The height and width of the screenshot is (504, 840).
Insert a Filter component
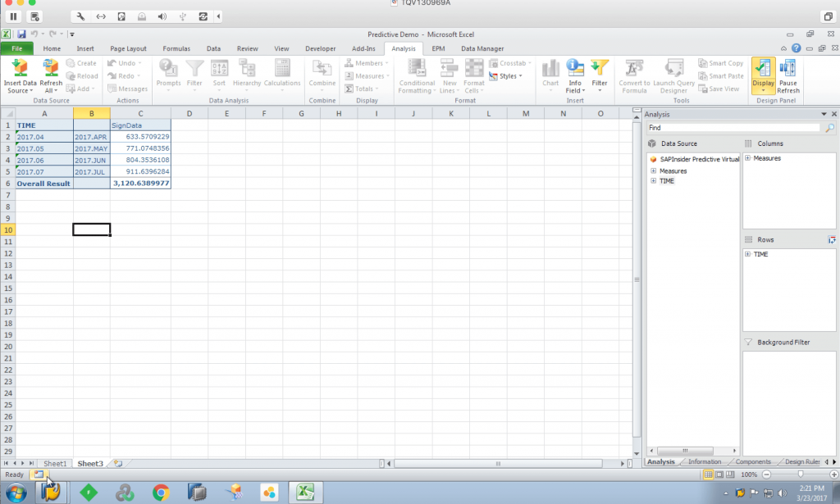(600, 73)
